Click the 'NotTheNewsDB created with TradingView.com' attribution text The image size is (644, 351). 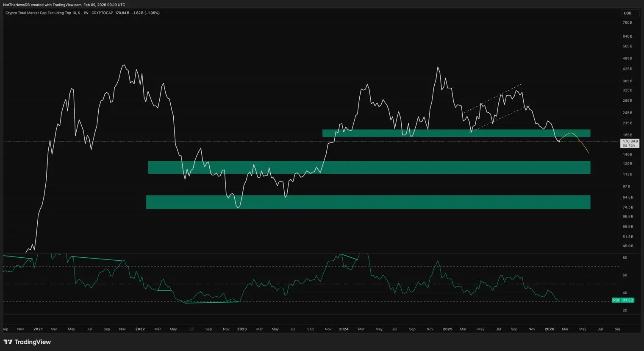point(42,5)
